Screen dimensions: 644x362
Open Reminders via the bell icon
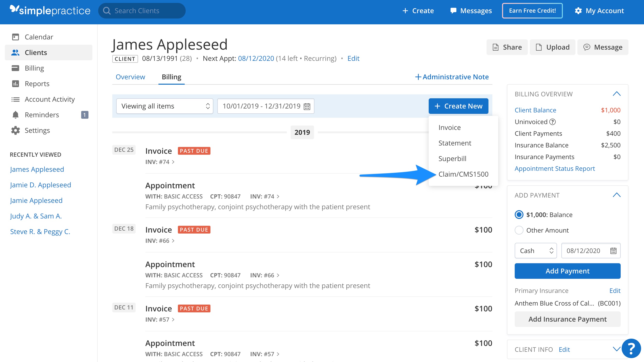coord(16,115)
